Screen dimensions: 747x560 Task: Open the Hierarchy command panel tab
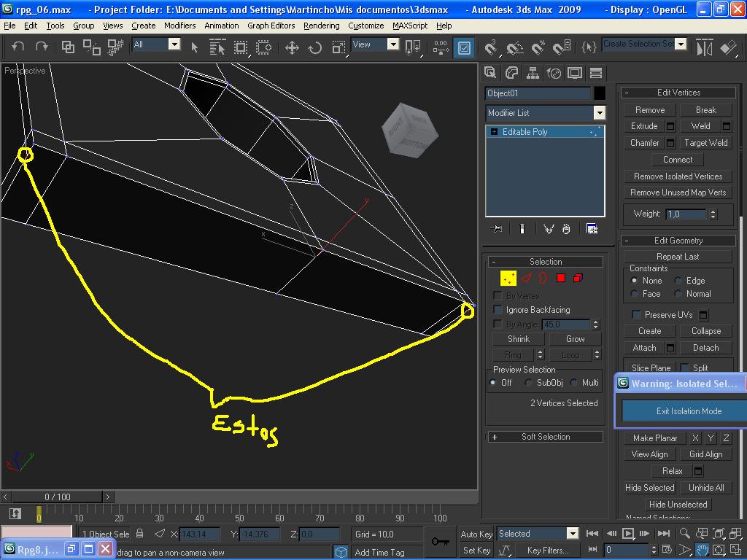[x=533, y=73]
